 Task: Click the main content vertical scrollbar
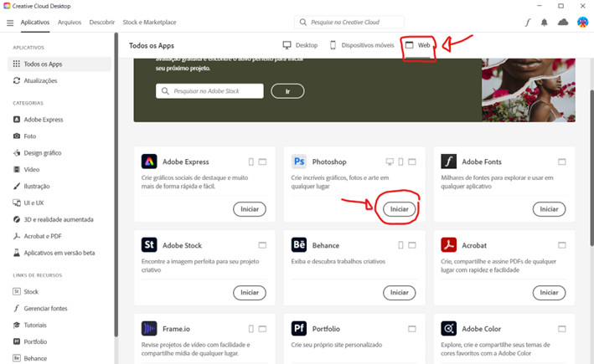[x=591, y=168]
